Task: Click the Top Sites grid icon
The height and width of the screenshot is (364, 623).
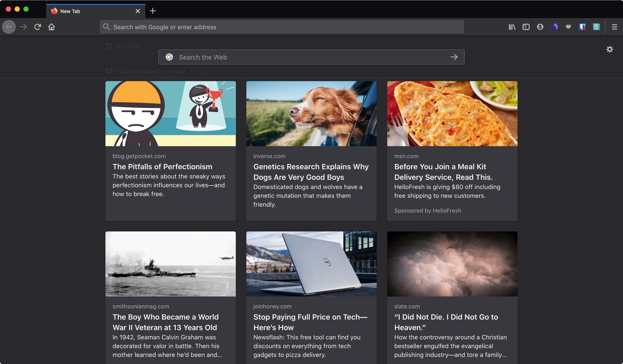Action: click(109, 46)
